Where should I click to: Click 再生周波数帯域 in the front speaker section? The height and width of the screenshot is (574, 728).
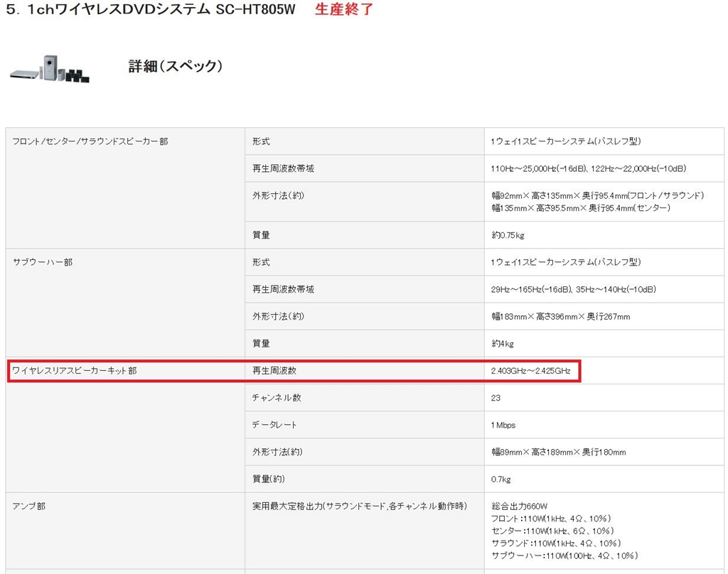[x=283, y=168]
